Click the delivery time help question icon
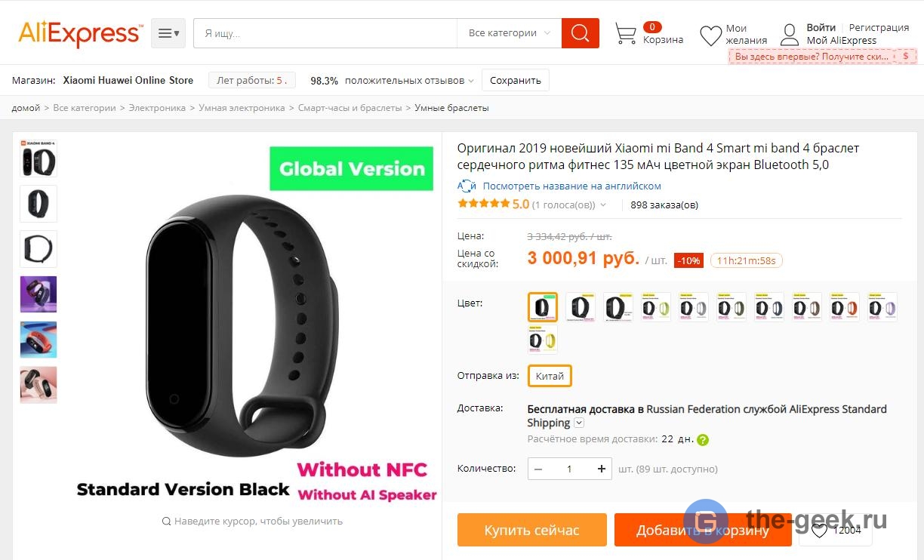Viewport: 924px width, 560px height. point(703,439)
